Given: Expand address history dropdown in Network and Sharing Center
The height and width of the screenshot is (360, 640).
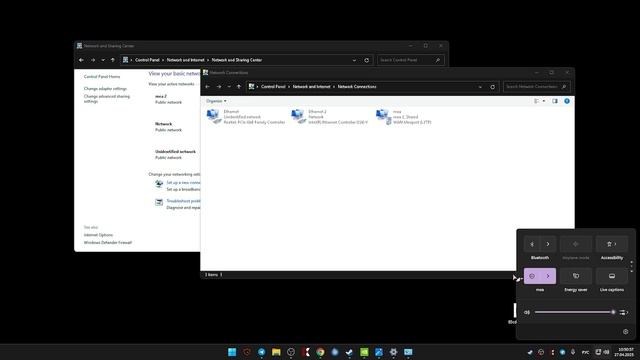Looking at the screenshot, I should (354, 60).
